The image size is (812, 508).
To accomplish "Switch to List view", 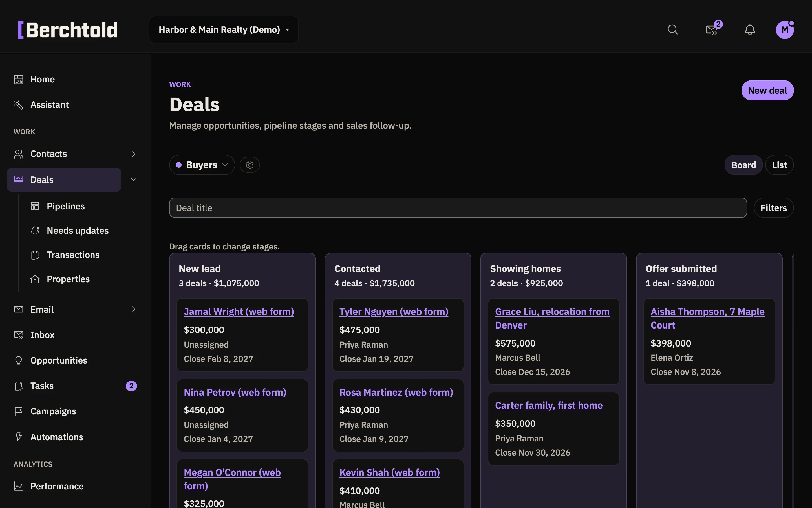I will click(x=779, y=165).
